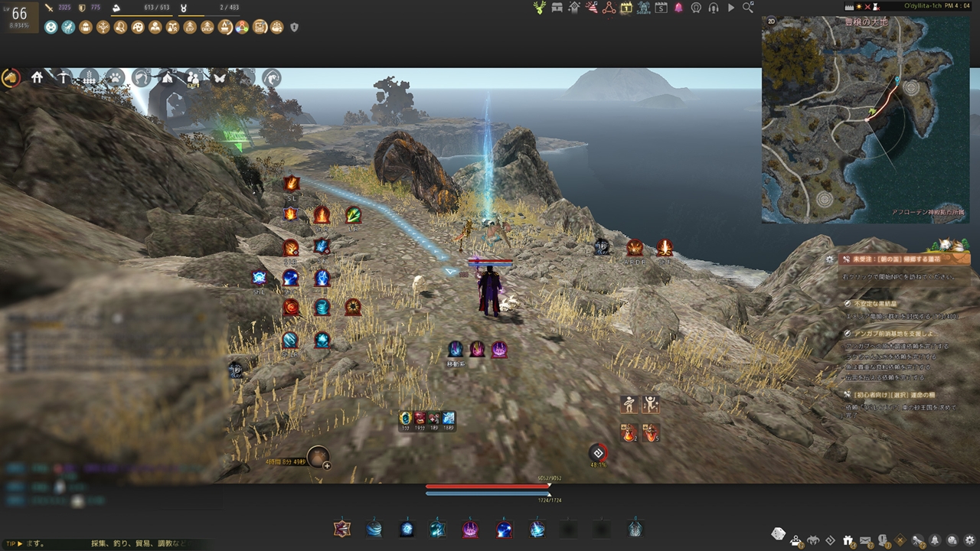Click the bell alert icon in bottom bar
Viewport: 980px width, 551px height.
pos(935,540)
